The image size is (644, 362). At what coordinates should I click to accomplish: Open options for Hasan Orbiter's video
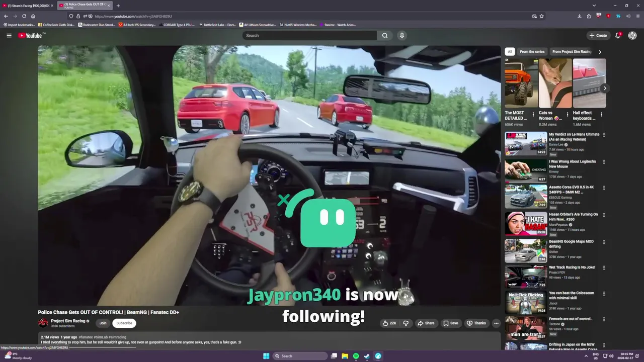pos(604,215)
